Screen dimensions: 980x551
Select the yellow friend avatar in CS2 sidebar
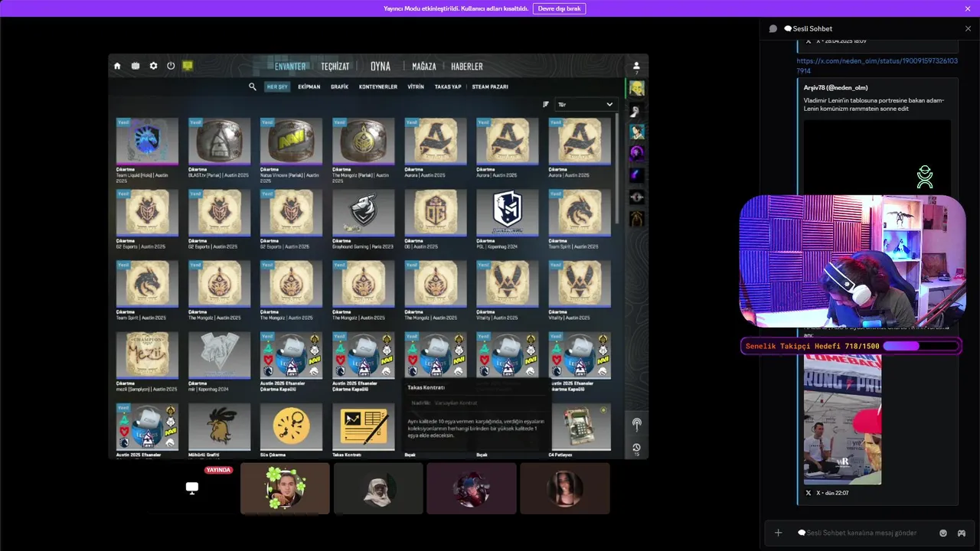[636, 89]
